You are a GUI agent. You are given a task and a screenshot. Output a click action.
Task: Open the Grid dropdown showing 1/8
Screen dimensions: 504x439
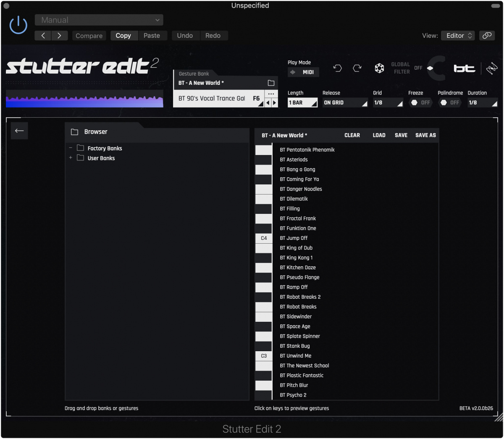tap(388, 102)
